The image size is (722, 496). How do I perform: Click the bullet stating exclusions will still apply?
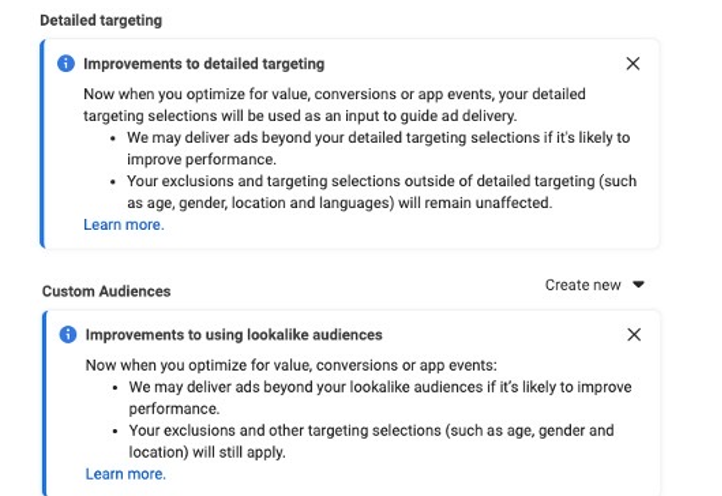[371, 441]
